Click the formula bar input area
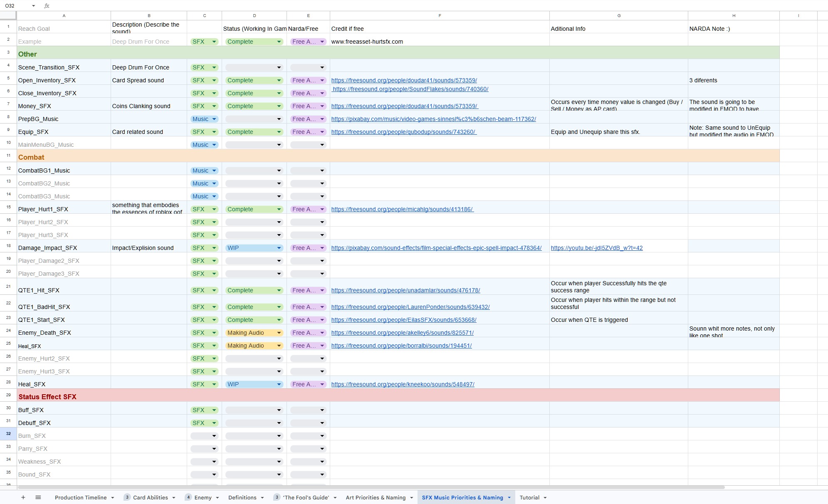828x504 pixels. (x=439, y=6)
